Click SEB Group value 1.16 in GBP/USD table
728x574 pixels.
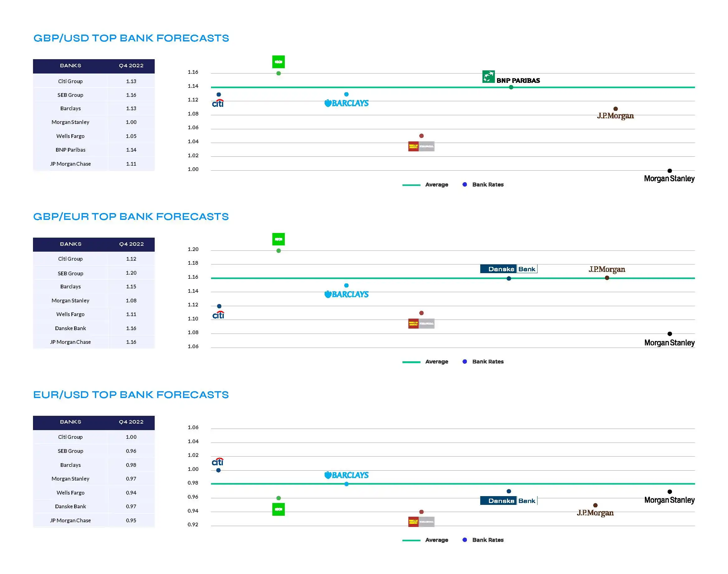(131, 95)
